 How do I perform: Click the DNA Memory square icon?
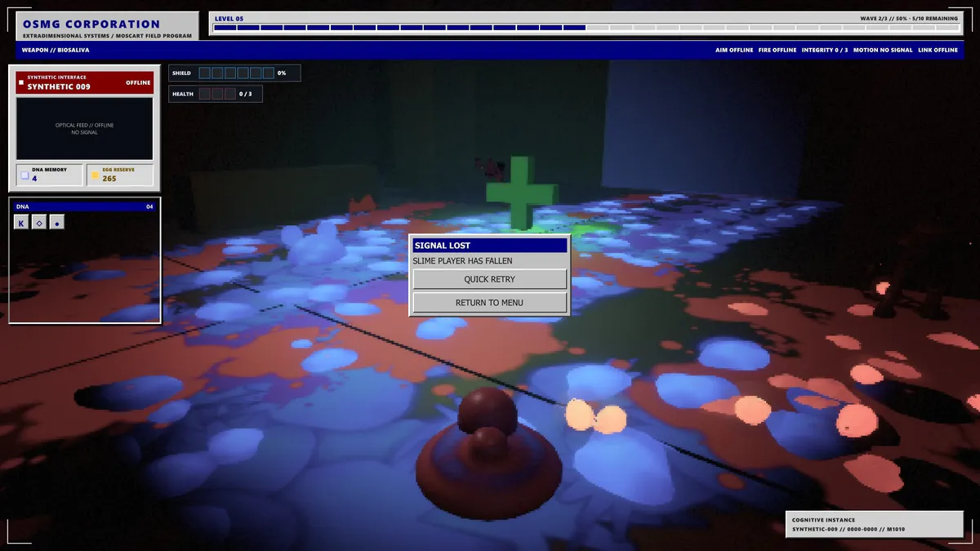pyautogui.click(x=24, y=175)
